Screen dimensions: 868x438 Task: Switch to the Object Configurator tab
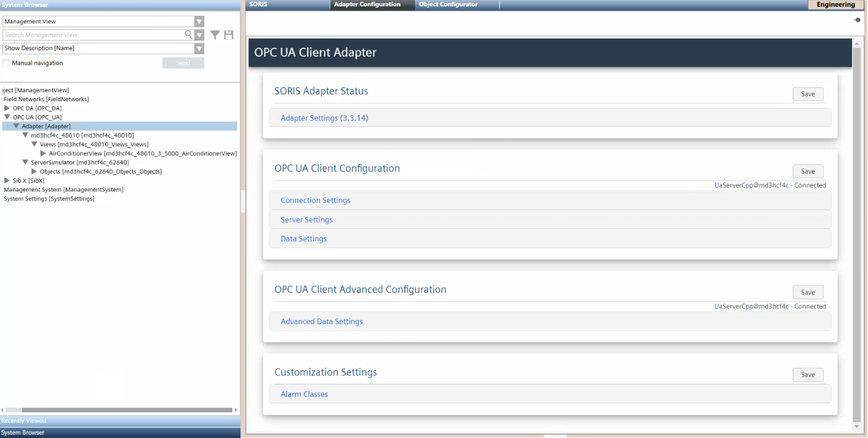click(x=448, y=4)
